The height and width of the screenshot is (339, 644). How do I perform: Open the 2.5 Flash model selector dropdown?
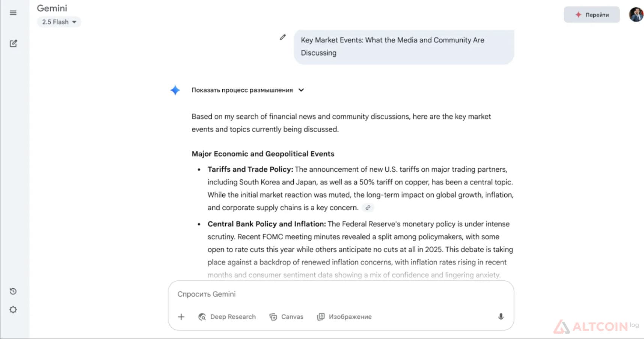click(59, 22)
